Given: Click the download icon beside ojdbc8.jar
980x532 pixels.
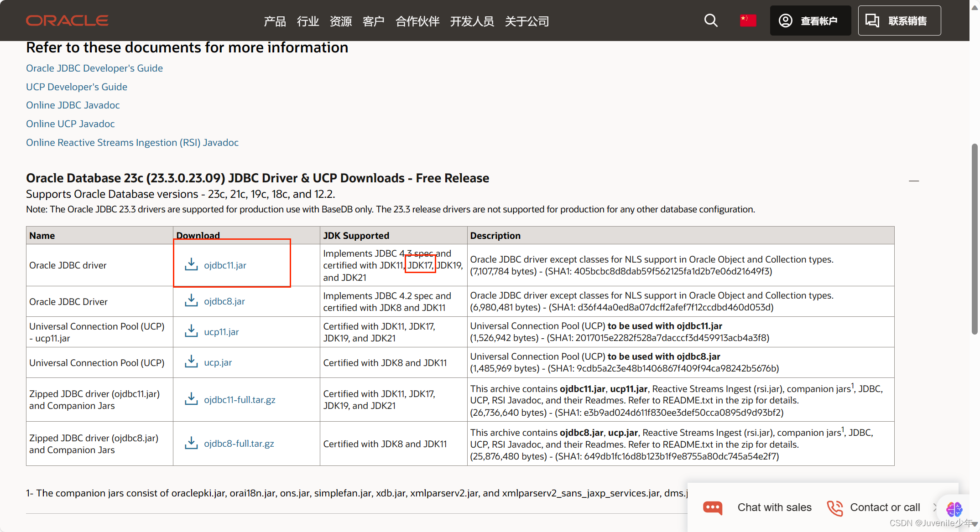Looking at the screenshot, I should click(x=191, y=300).
